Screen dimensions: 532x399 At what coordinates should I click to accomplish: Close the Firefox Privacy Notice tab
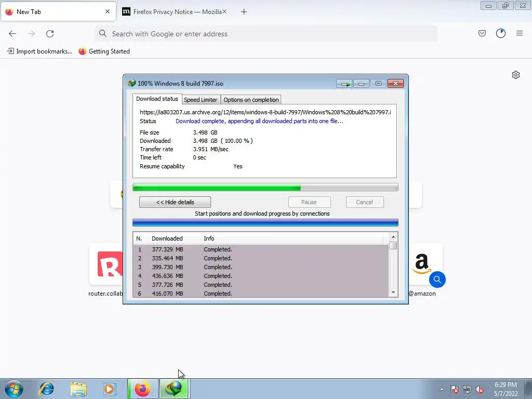[x=224, y=11]
